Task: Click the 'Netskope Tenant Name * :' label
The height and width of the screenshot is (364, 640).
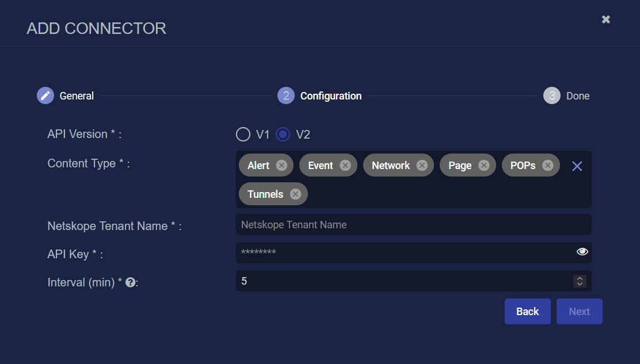Action: [x=115, y=226]
